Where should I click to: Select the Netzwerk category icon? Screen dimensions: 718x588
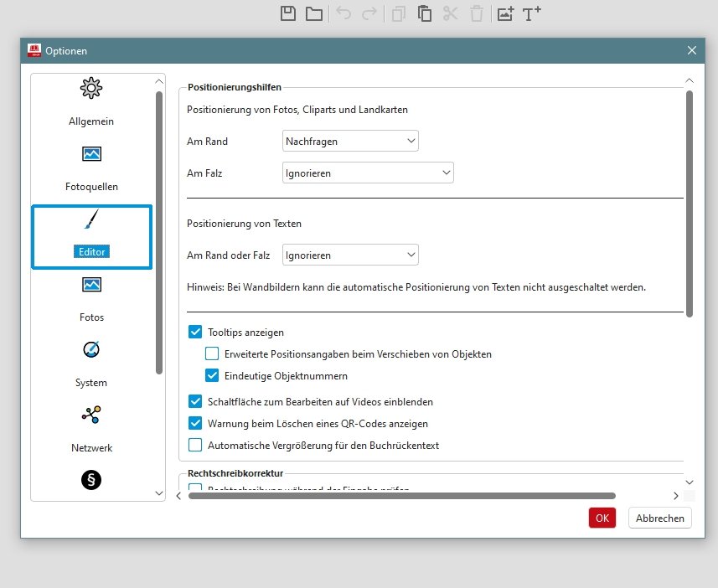pyautogui.click(x=91, y=415)
